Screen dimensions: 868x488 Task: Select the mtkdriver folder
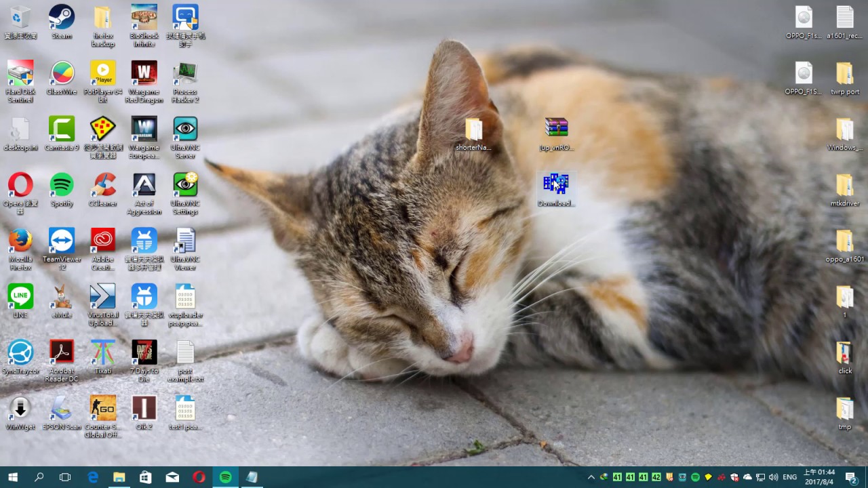point(844,189)
